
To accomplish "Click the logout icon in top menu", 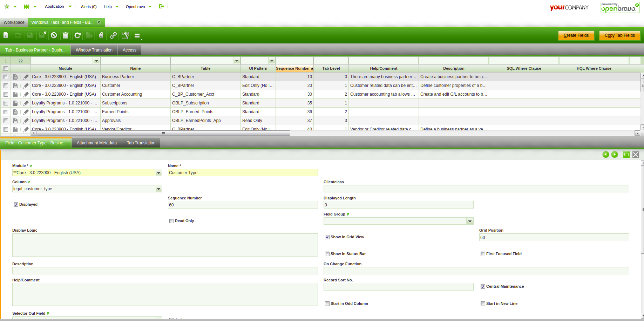I will point(162,6).
